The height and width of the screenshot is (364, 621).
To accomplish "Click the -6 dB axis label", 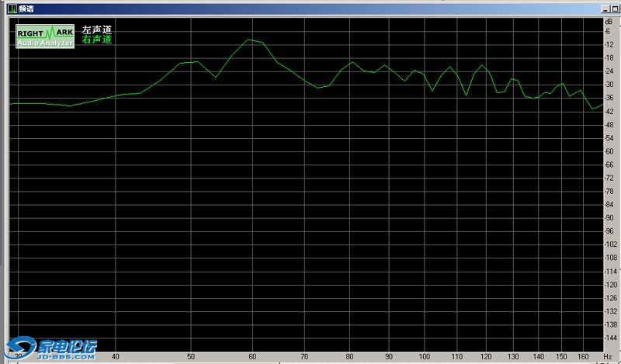I will click(609, 31).
